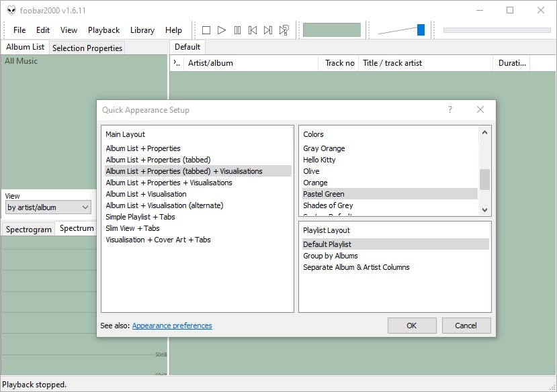Close the Quick Appearance Setup dialog

pyautogui.click(x=480, y=110)
